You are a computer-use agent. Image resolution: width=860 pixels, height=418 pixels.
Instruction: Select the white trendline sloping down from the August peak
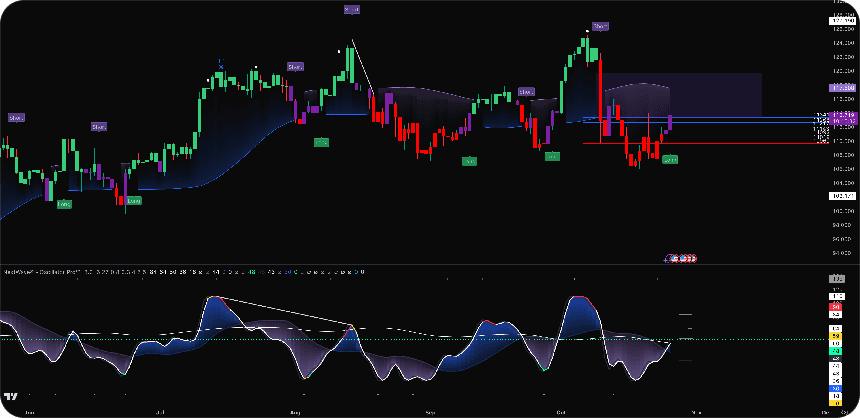click(x=363, y=65)
